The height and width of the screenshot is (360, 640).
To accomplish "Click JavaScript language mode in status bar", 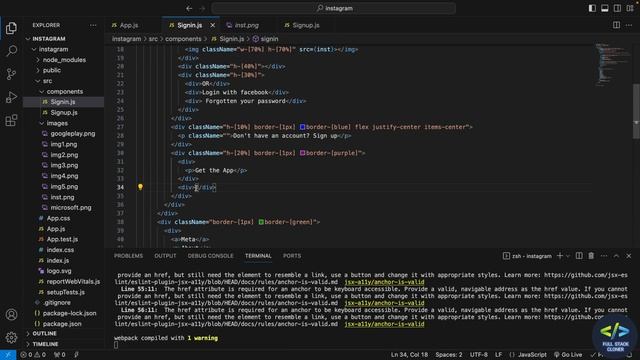I will [x=532, y=355].
